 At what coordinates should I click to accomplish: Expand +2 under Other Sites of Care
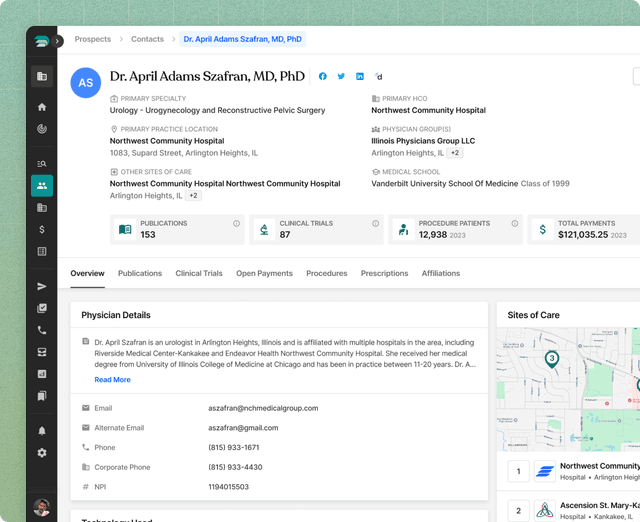[193, 196]
